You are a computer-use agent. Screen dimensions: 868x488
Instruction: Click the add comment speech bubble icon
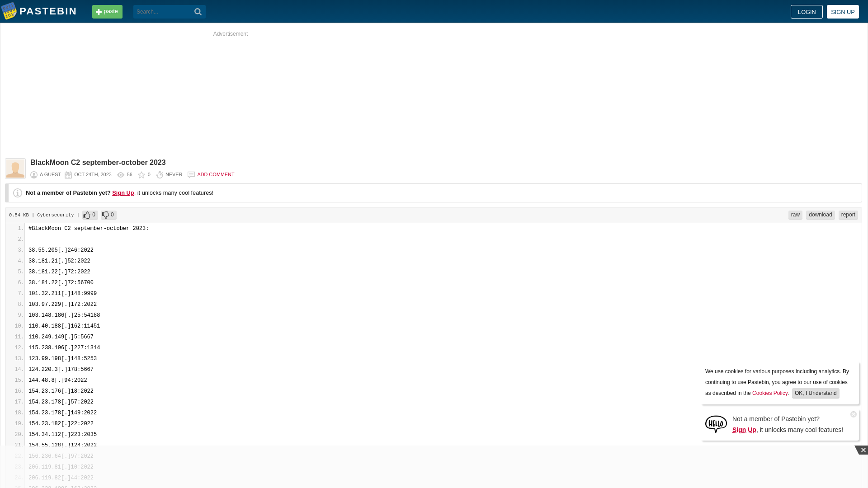coord(191,174)
